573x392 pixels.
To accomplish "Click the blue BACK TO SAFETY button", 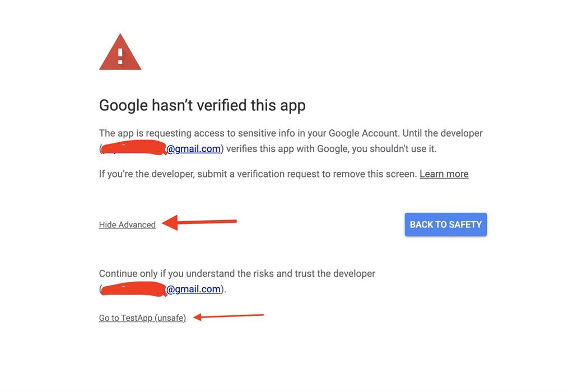I will [x=445, y=225].
